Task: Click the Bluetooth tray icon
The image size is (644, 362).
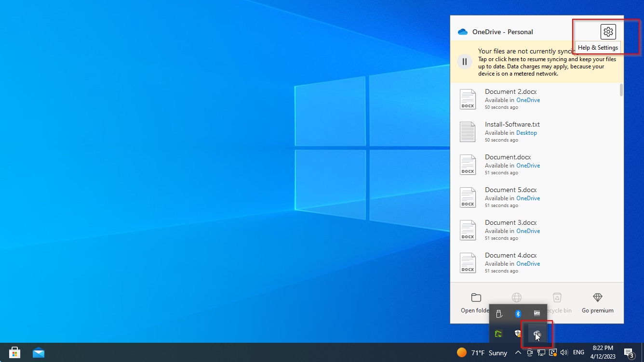Action: pyautogui.click(x=518, y=314)
